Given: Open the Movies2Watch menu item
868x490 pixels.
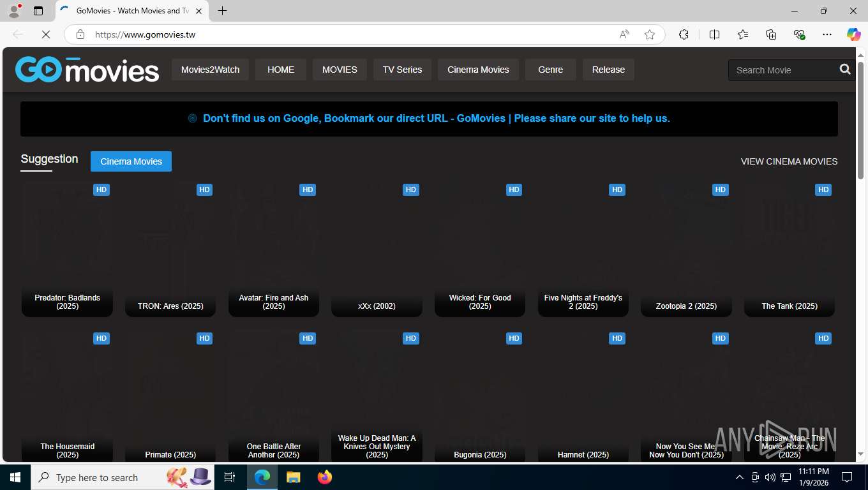Looking at the screenshot, I should coord(210,70).
